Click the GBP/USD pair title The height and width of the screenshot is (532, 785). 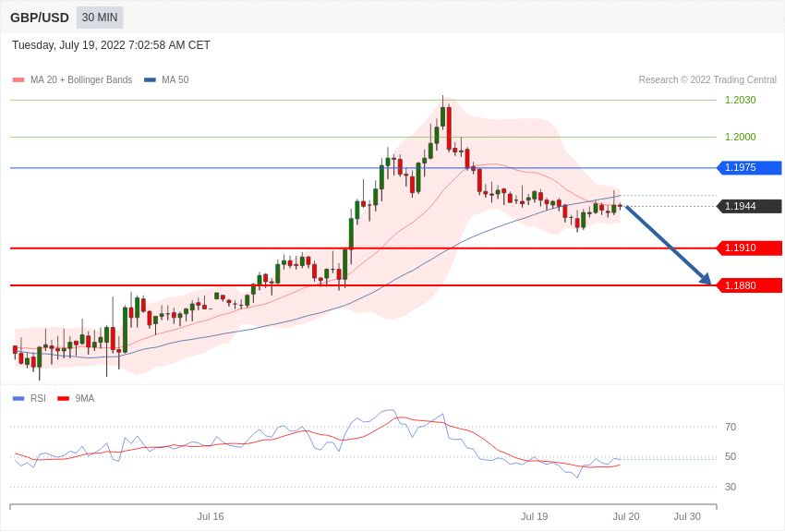(x=40, y=18)
